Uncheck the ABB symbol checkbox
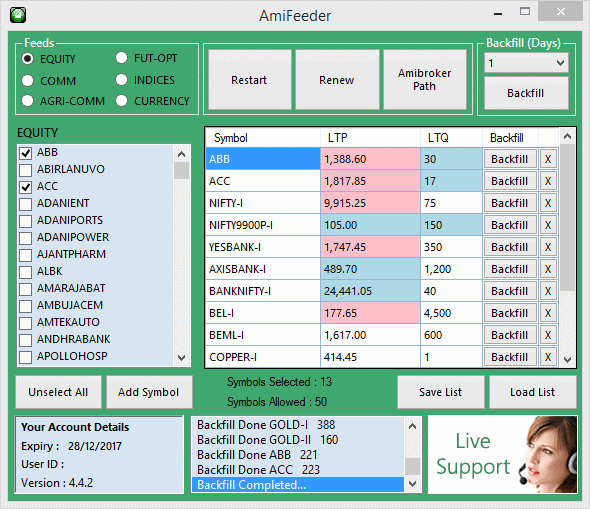This screenshot has height=509, width=590. pyautogui.click(x=26, y=153)
